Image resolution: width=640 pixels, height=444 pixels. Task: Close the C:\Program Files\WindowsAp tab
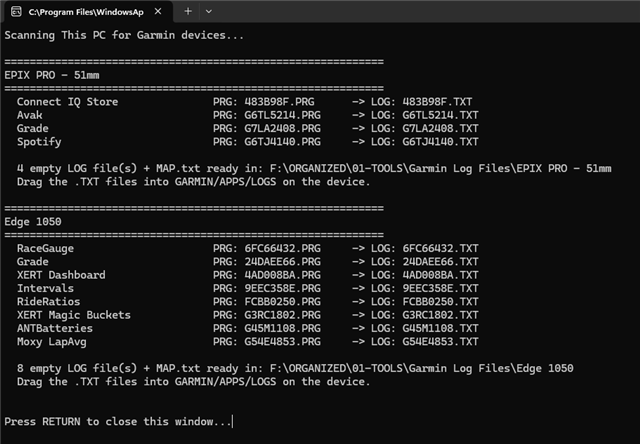pyautogui.click(x=158, y=11)
